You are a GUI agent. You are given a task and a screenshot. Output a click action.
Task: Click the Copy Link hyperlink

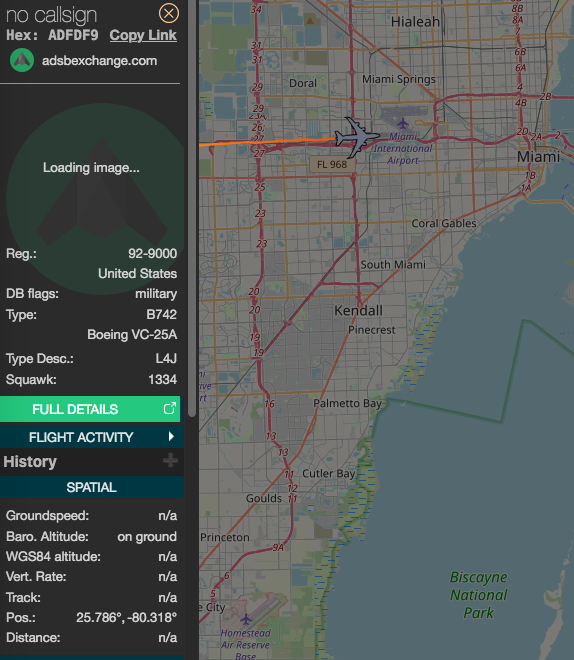143,35
